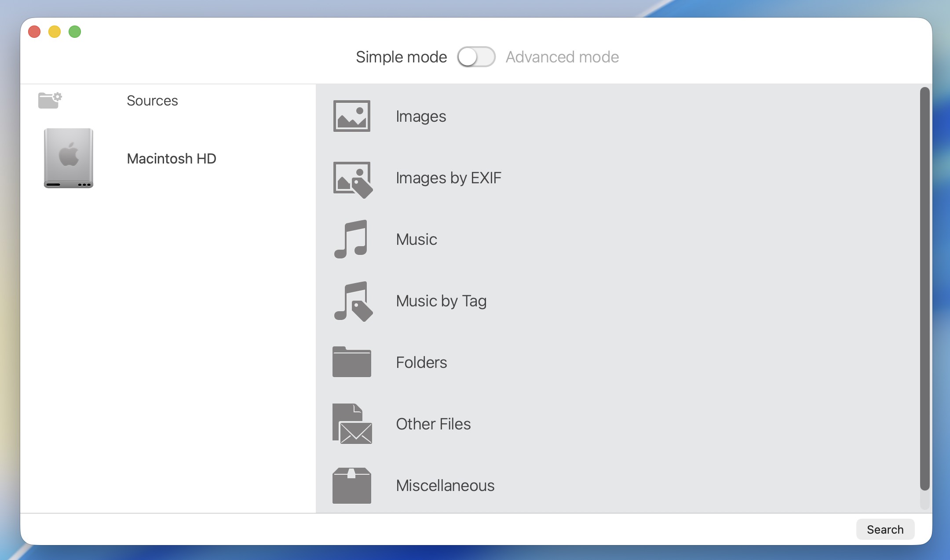Select the Images by EXIF icon
The height and width of the screenshot is (560, 950).
click(352, 178)
